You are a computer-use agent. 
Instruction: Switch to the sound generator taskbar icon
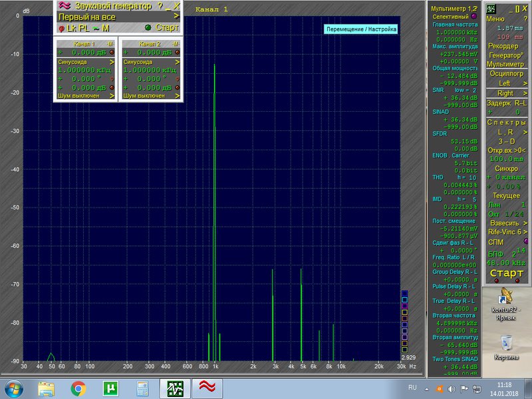click(x=207, y=389)
